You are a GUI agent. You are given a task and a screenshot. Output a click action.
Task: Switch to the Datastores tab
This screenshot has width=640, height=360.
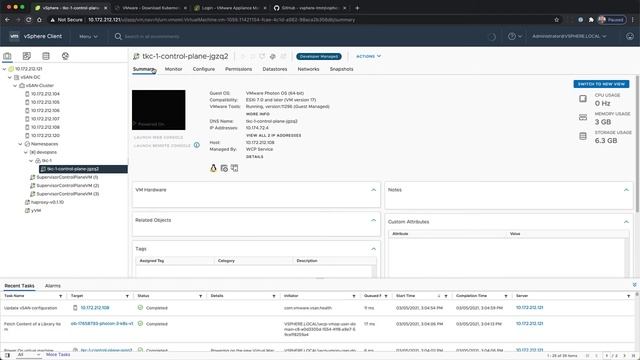tap(275, 69)
